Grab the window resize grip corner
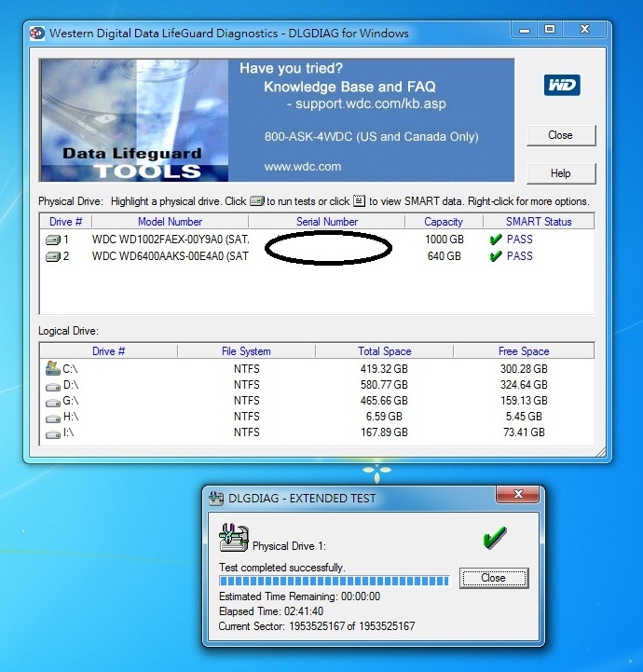Viewport: 643px width, 672px height. pyautogui.click(x=600, y=451)
